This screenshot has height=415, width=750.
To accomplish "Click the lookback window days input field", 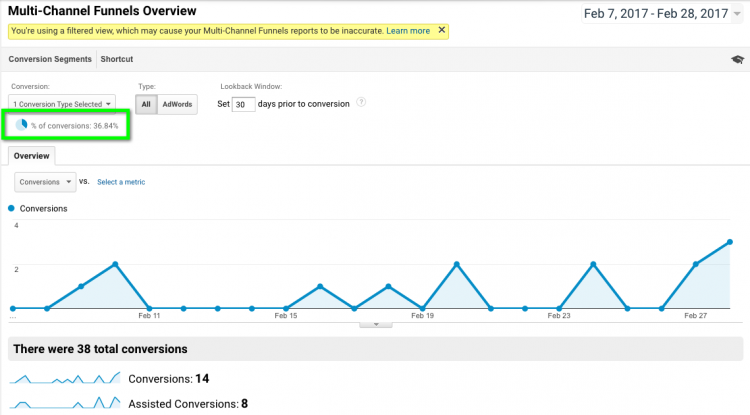I will (243, 104).
